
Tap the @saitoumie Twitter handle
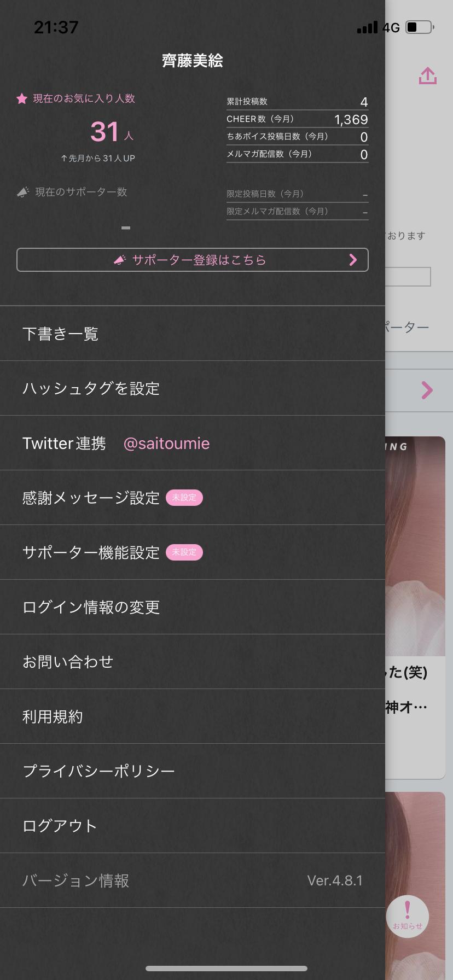tap(166, 444)
